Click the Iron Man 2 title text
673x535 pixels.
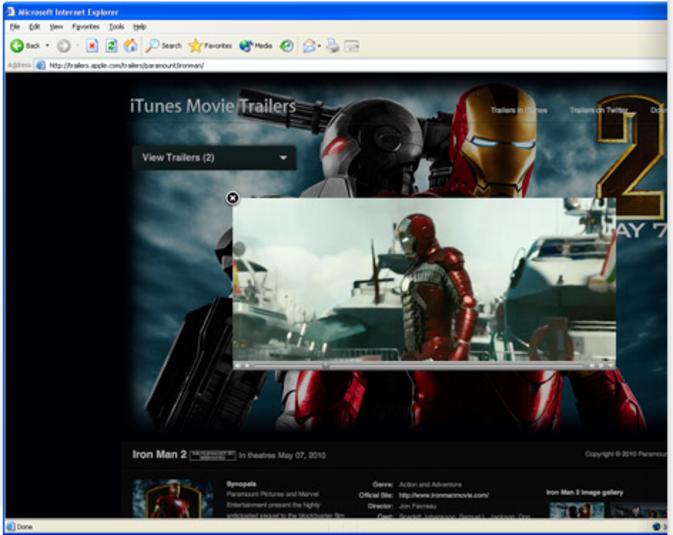pyautogui.click(x=159, y=454)
